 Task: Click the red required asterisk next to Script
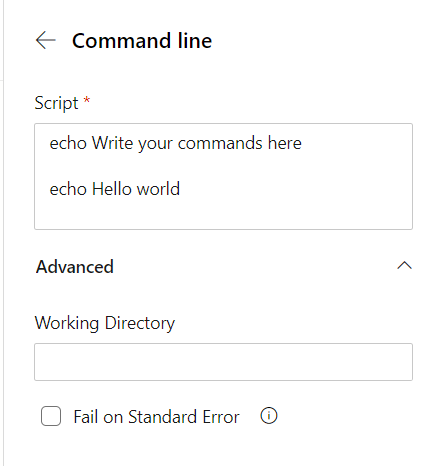click(87, 100)
